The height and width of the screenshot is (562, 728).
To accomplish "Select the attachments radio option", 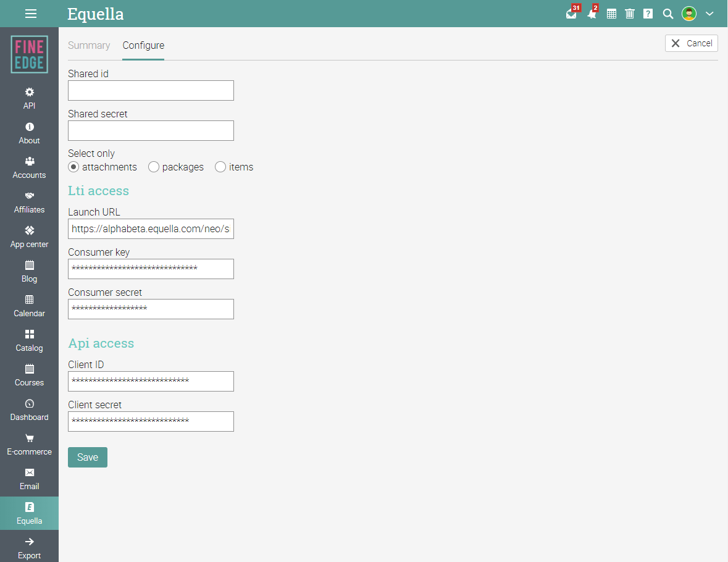I will [73, 167].
